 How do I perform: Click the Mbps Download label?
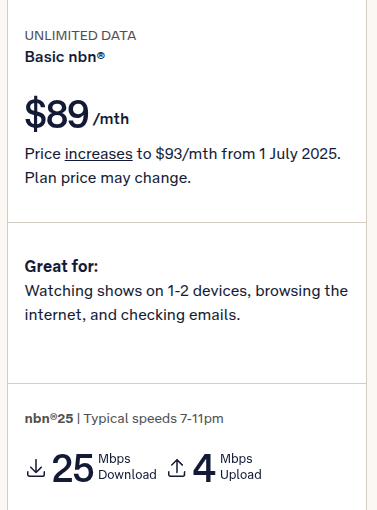click(127, 467)
